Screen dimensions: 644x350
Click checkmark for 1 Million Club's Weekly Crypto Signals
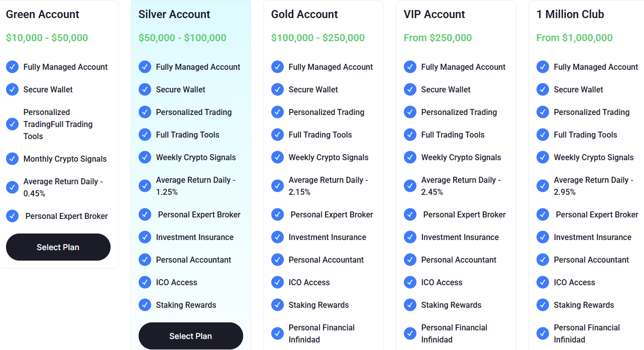543,157
